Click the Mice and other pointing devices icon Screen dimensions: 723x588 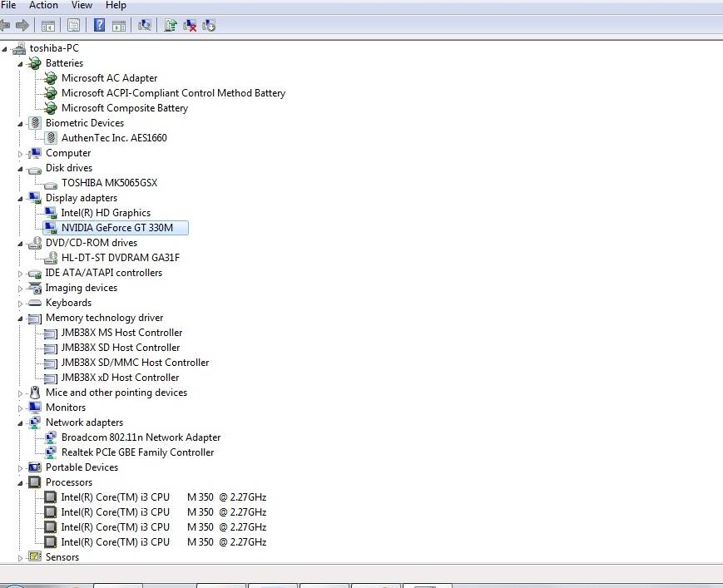[35, 393]
